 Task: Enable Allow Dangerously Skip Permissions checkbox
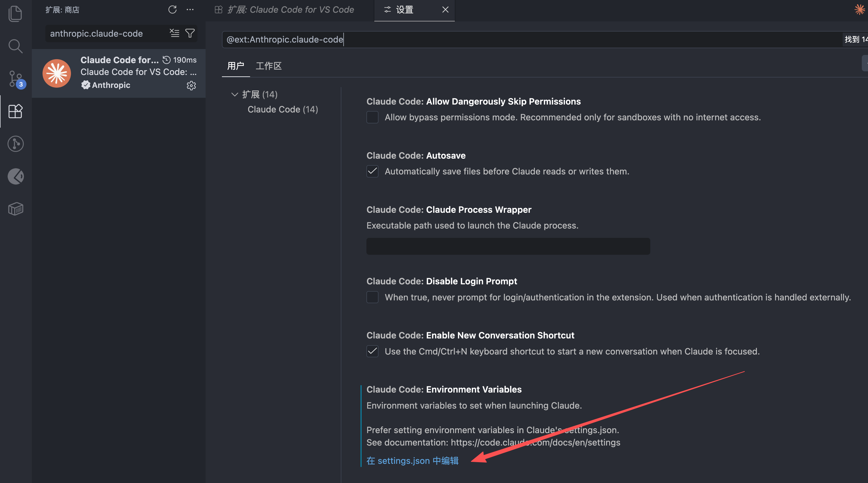[372, 117]
